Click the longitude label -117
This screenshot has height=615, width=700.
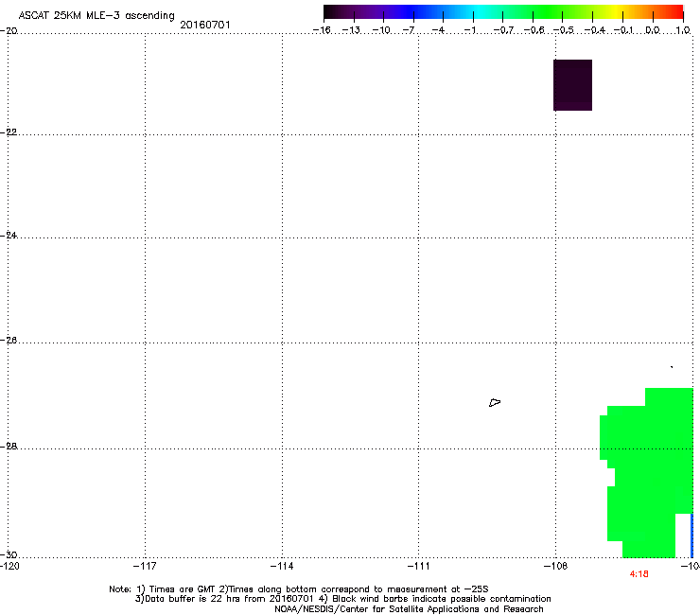tap(145, 567)
